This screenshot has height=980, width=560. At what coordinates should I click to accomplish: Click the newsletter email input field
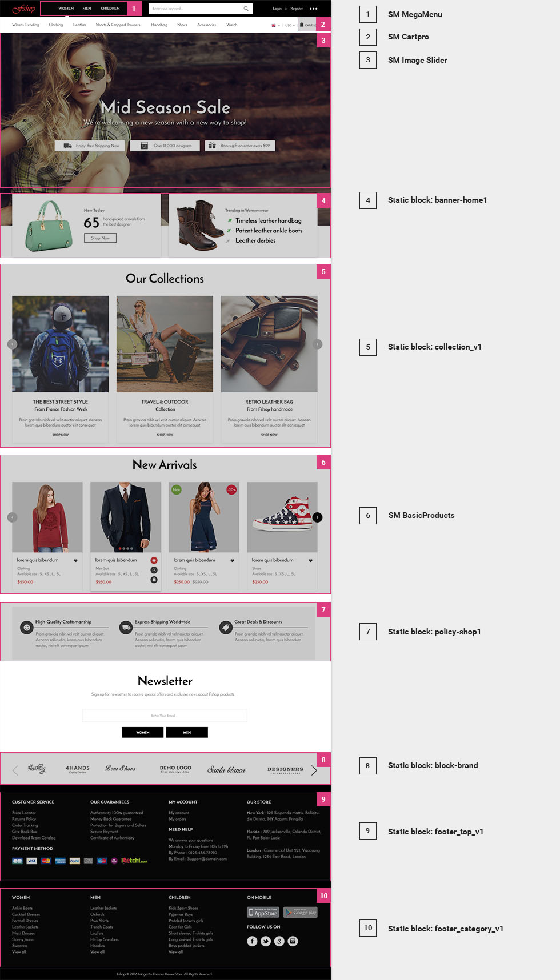click(x=165, y=715)
